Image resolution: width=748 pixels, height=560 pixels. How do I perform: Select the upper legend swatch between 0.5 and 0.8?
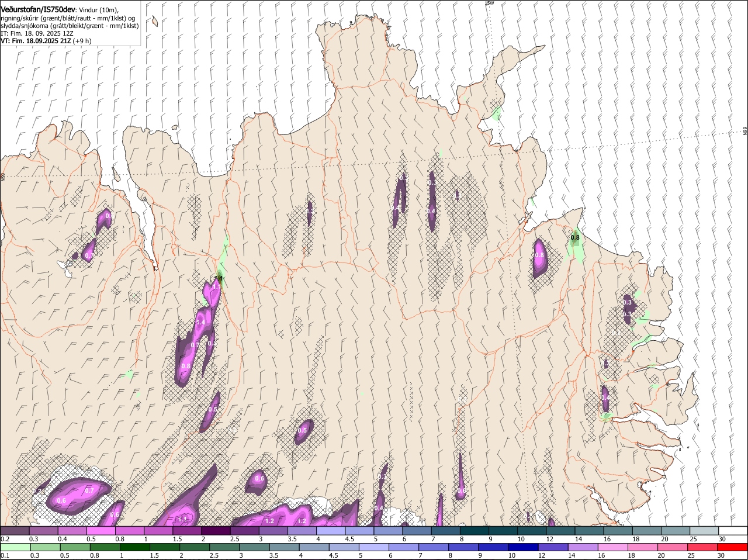101,531
